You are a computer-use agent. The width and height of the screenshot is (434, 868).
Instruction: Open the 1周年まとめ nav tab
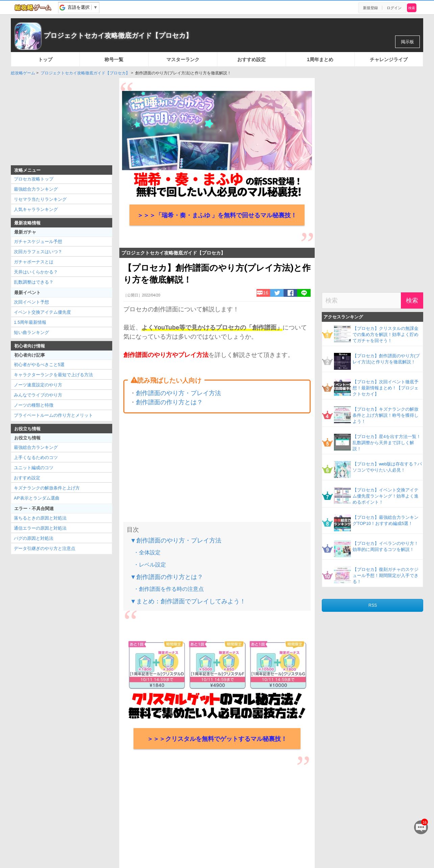pyautogui.click(x=320, y=59)
